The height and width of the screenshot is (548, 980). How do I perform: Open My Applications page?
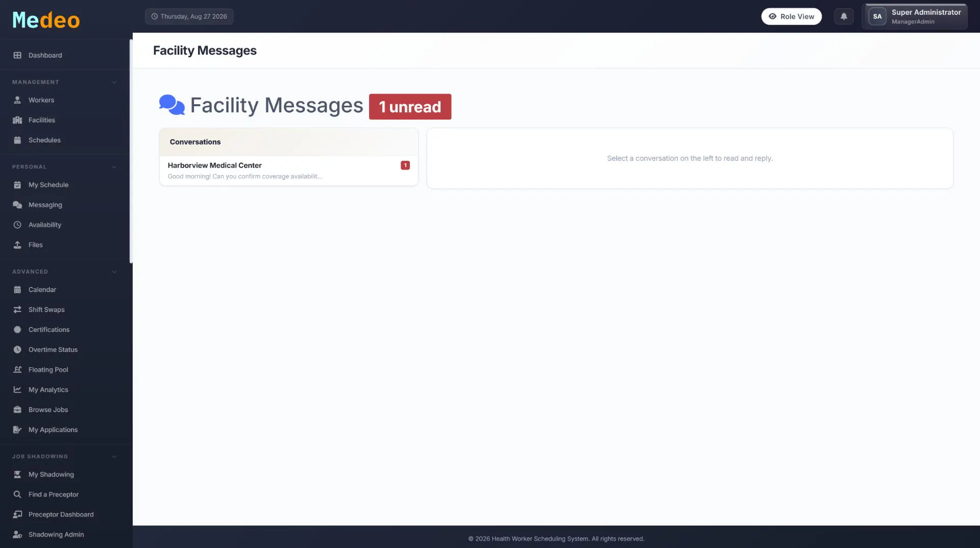click(x=65, y=430)
